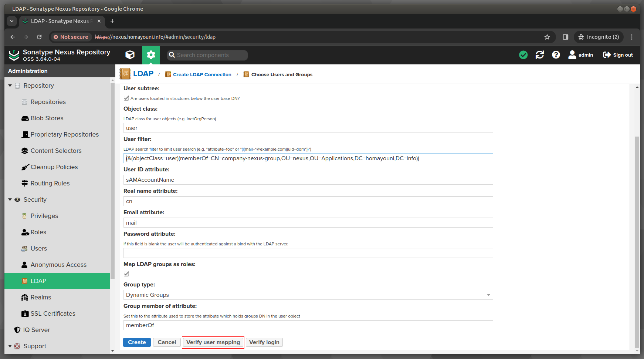Collapse the Repository tree section

[x=10, y=85]
